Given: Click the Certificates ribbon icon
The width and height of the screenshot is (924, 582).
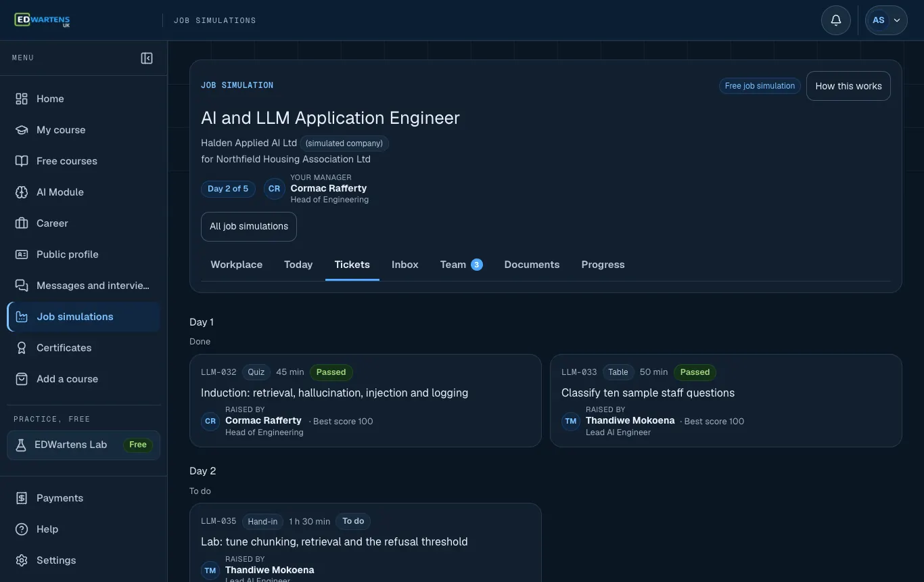Looking at the screenshot, I should point(22,348).
